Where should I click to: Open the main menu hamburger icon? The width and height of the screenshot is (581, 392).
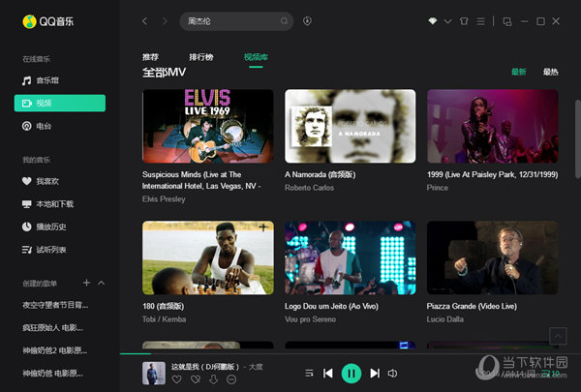(x=480, y=21)
